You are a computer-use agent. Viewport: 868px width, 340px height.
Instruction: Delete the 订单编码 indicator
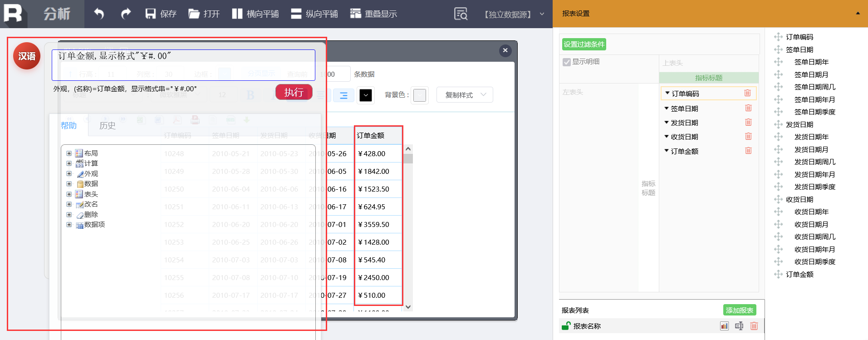[747, 93]
